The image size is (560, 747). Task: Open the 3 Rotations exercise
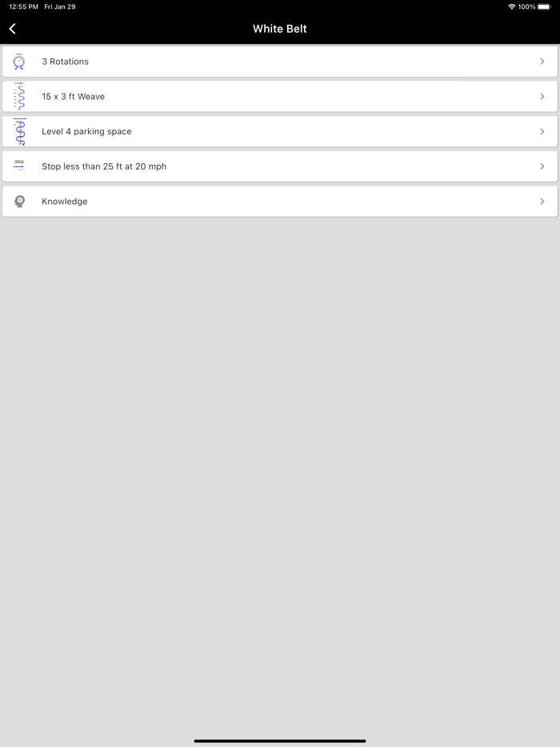click(x=66, y=62)
